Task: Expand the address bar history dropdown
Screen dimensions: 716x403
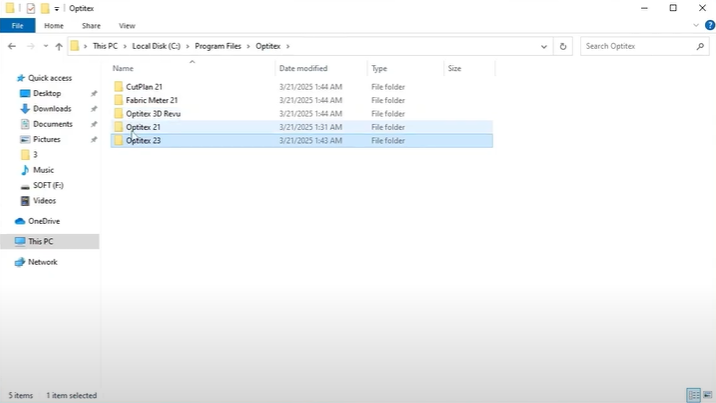Action: [543, 46]
